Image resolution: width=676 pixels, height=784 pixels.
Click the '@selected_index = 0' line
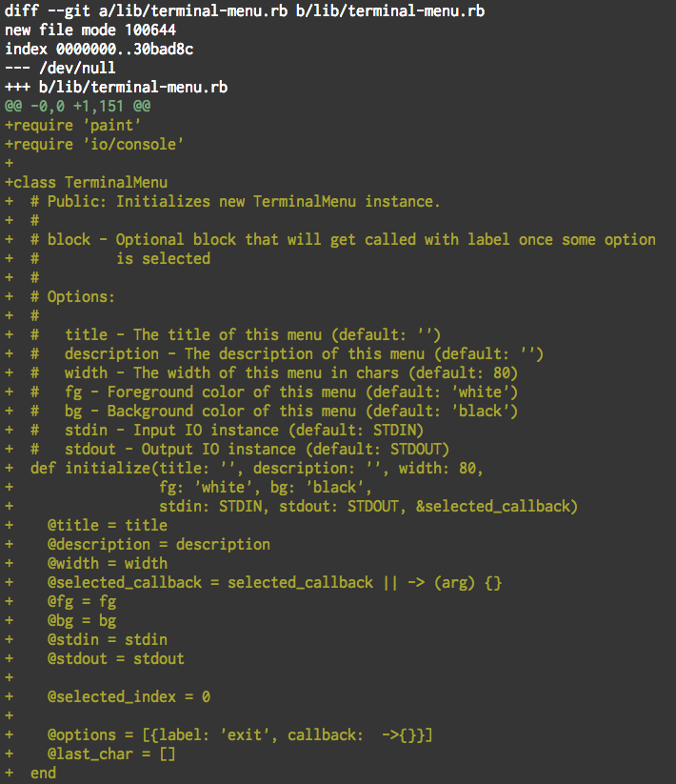tap(129, 696)
